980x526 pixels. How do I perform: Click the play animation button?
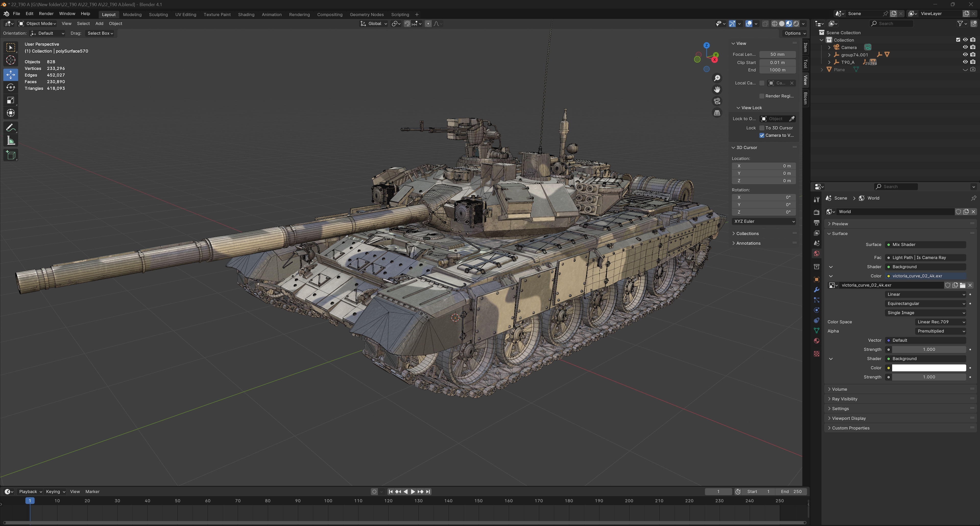click(x=413, y=491)
